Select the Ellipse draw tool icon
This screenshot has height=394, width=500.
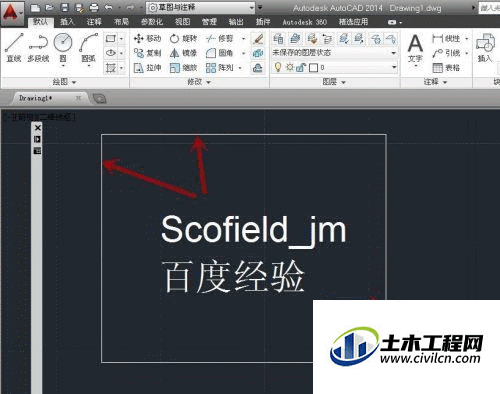coord(111,53)
